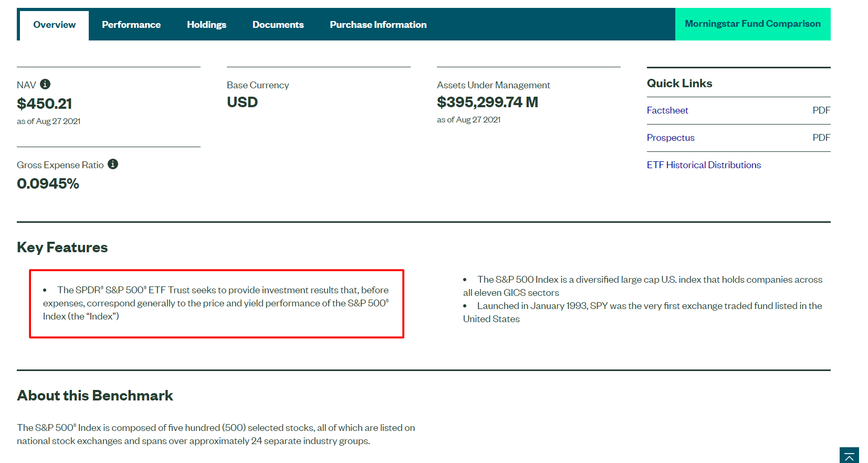Image resolution: width=868 pixels, height=463 pixels.
Task: Click the Key Features heading
Action: [62, 247]
